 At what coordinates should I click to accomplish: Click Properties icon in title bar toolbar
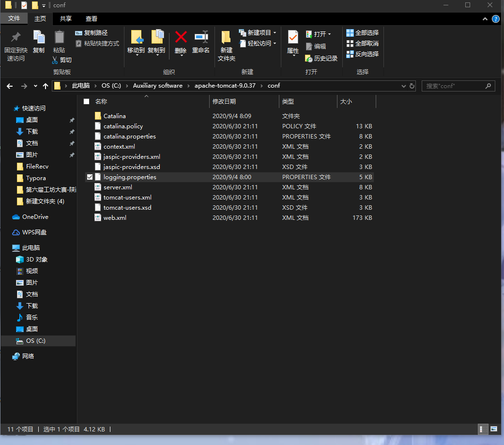(x=24, y=5)
